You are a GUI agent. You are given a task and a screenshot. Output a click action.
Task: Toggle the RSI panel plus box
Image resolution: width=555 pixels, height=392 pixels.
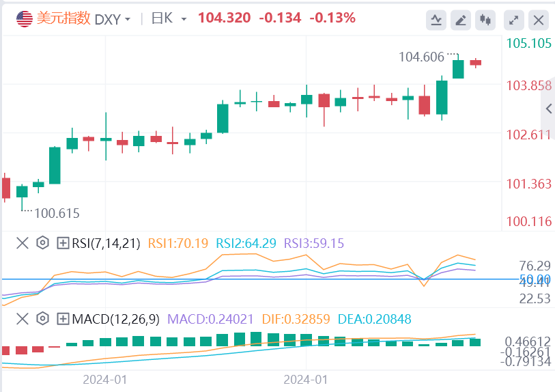63,242
